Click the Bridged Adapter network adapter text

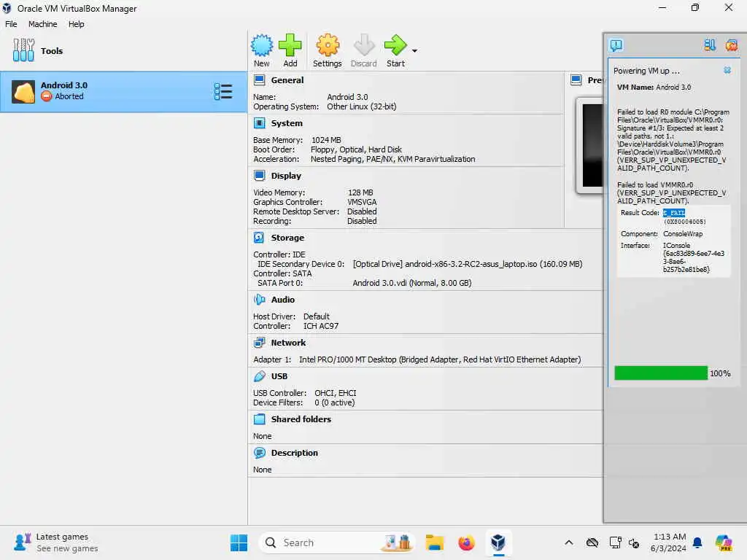(x=440, y=359)
